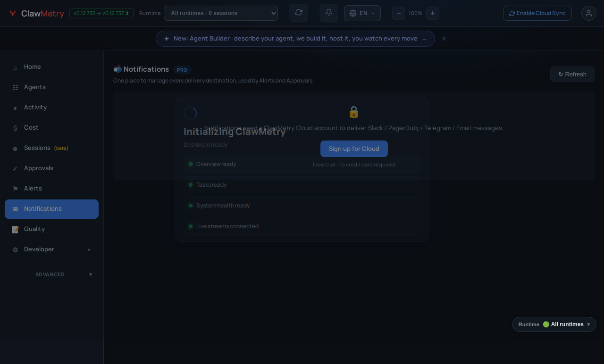Click the Home sidebar label
Image resolution: width=604 pixels, height=364 pixels.
[33, 67]
